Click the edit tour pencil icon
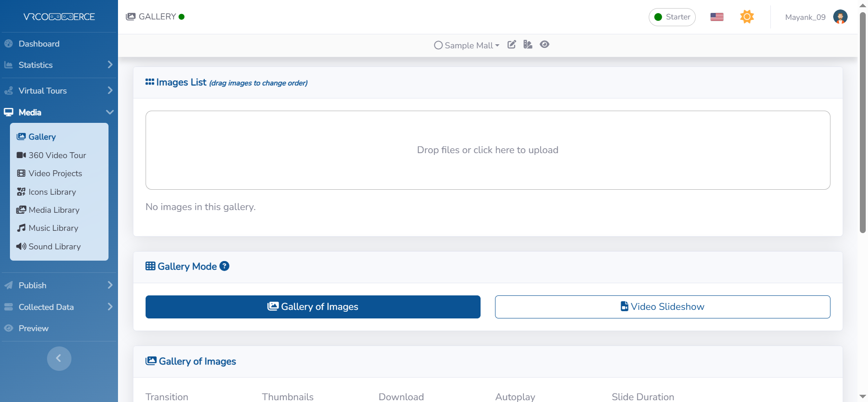 [511, 44]
